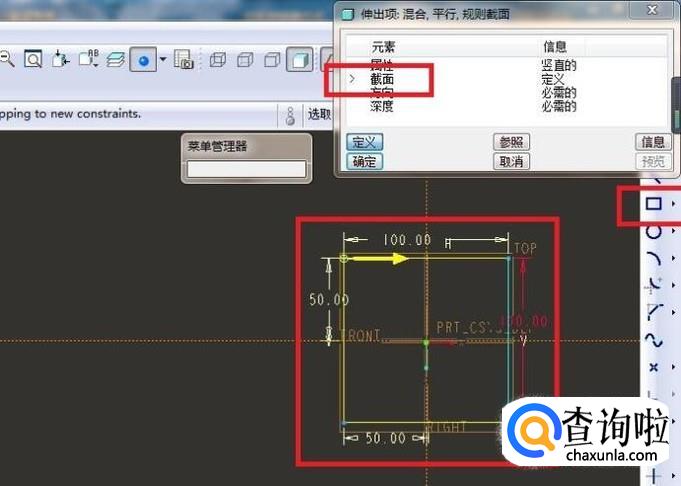
Task: Click the 参照 button
Action: click(x=511, y=142)
